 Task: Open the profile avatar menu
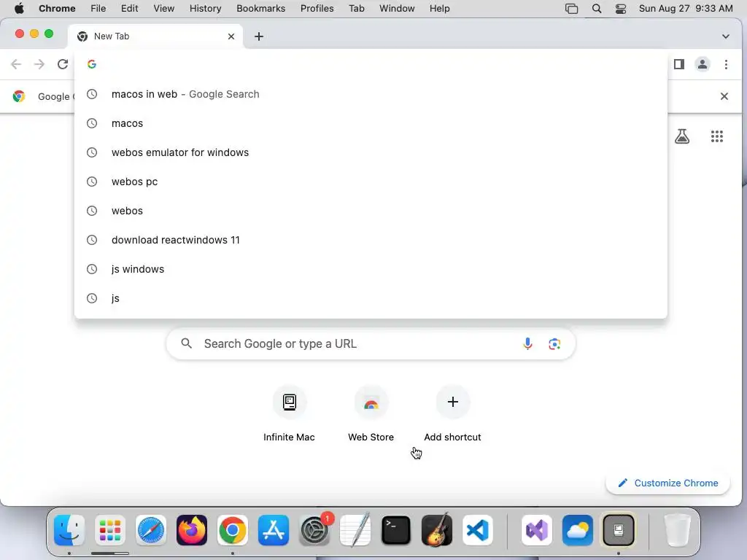703,64
